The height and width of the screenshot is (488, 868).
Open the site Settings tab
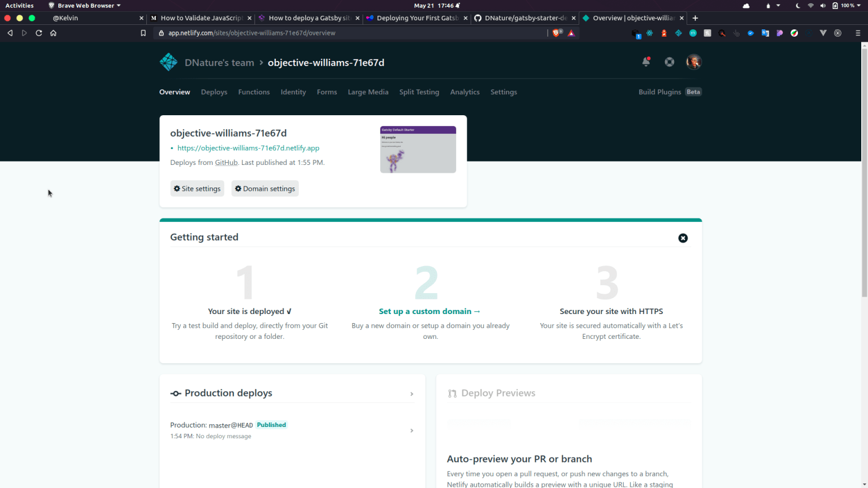click(504, 92)
